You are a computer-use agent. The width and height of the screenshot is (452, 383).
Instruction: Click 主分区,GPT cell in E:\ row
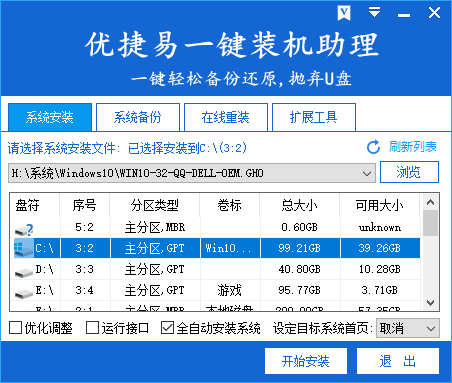[155, 290]
